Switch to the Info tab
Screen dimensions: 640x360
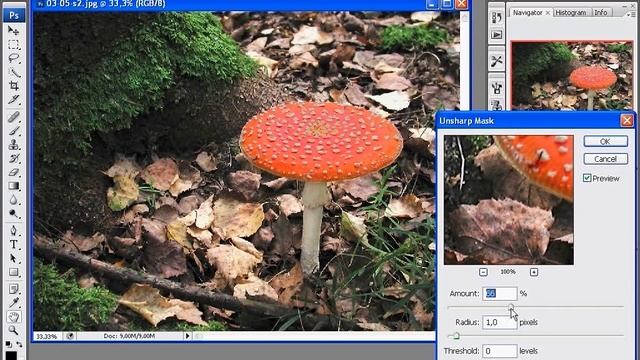tap(600, 13)
